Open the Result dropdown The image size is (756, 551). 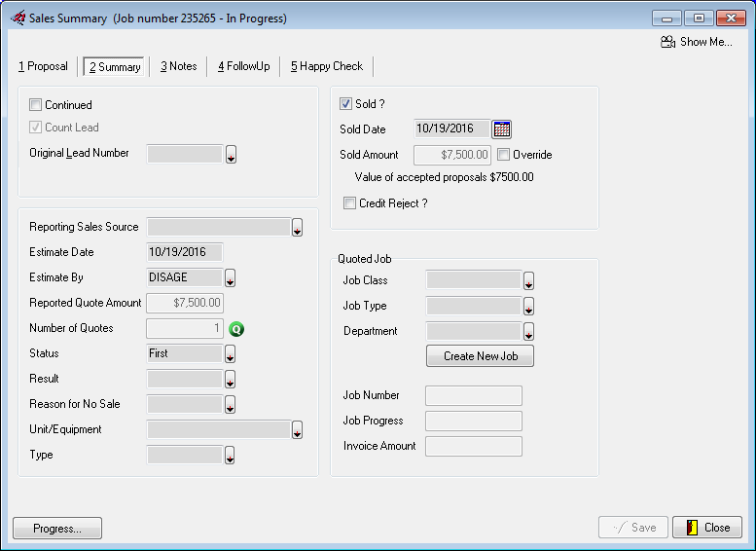click(230, 380)
